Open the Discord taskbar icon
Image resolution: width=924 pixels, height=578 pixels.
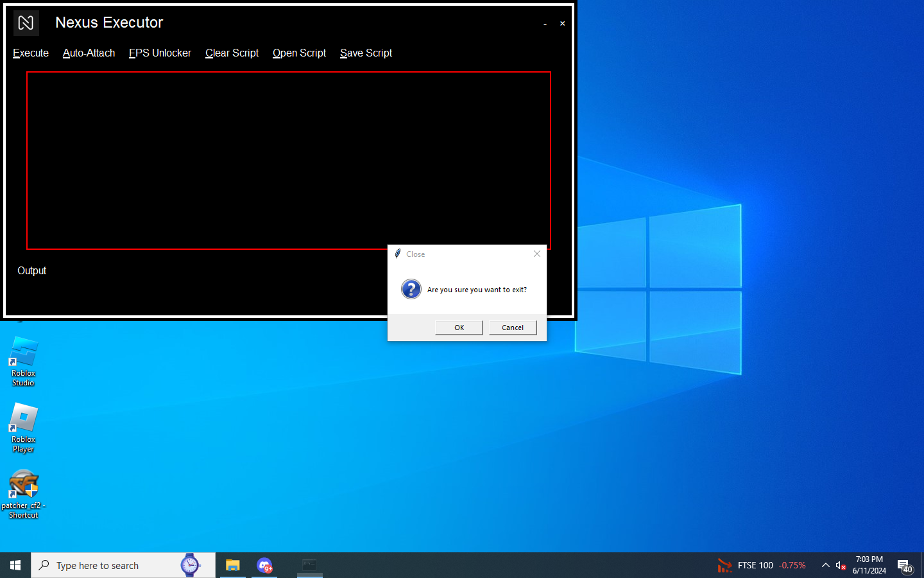click(264, 565)
